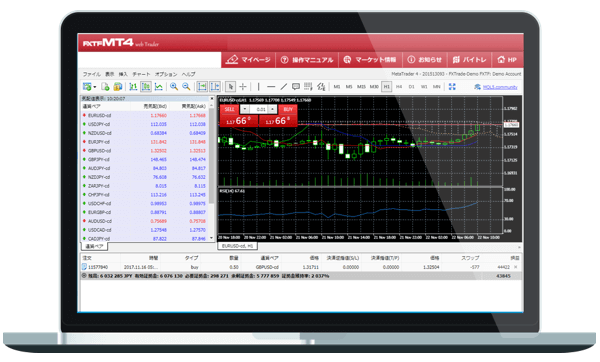
Task: Select the text label comment tool
Action: (x=295, y=86)
